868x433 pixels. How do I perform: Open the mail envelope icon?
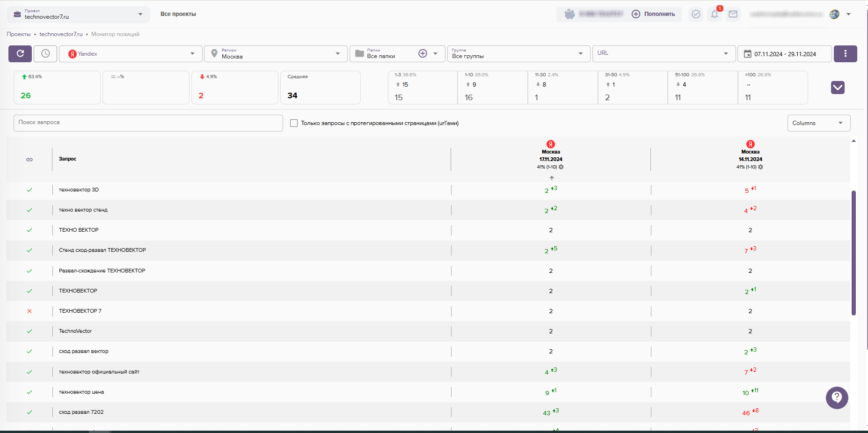click(x=733, y=15)
